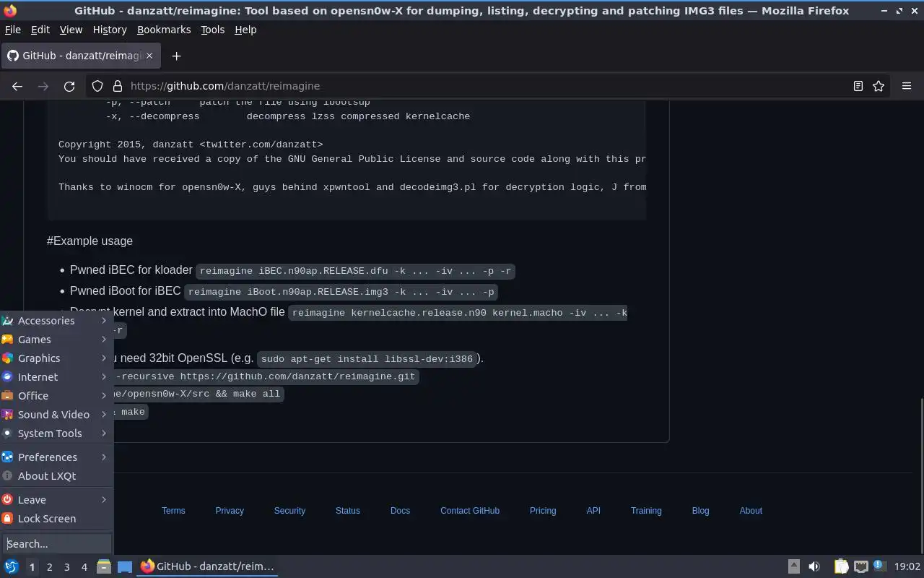The height and width of the screenshot is (578, 924).
Task: Click the show desktop icon in the panel
Action: click(125, 566)
